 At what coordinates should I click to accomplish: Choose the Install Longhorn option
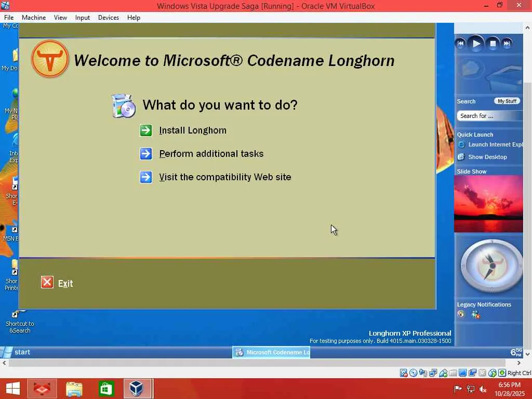193,130
